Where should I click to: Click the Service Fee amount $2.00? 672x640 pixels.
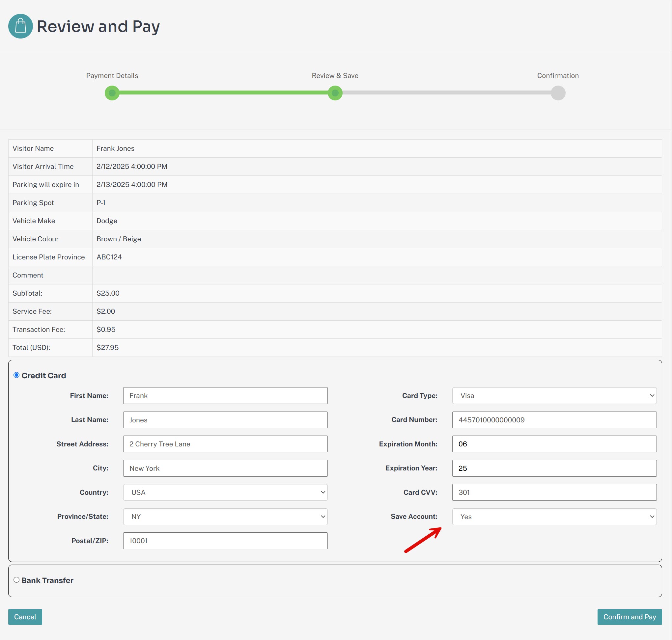[105, 311]
